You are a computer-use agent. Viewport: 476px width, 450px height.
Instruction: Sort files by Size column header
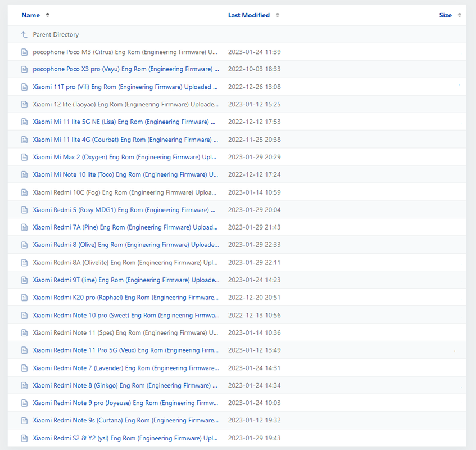pos(445,15)
